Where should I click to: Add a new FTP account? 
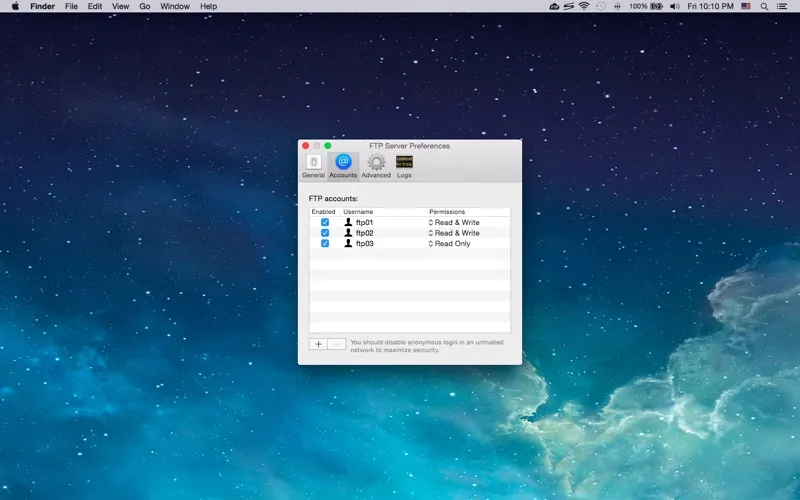318,344
